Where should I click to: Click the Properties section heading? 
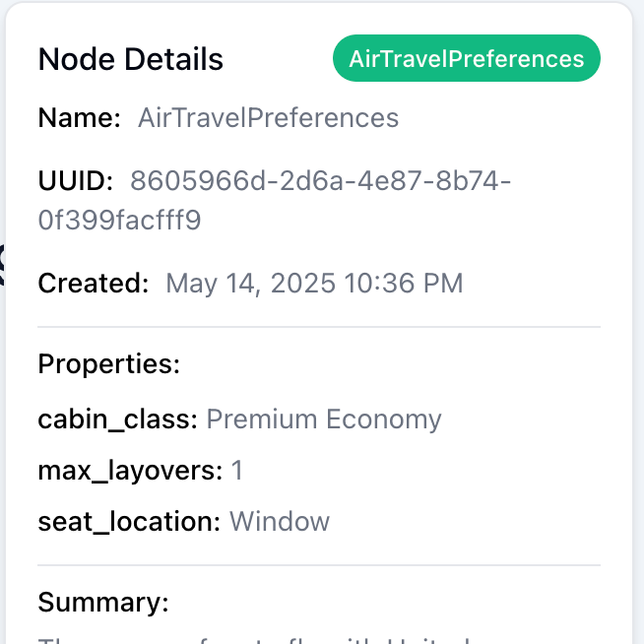pos(109,364)
